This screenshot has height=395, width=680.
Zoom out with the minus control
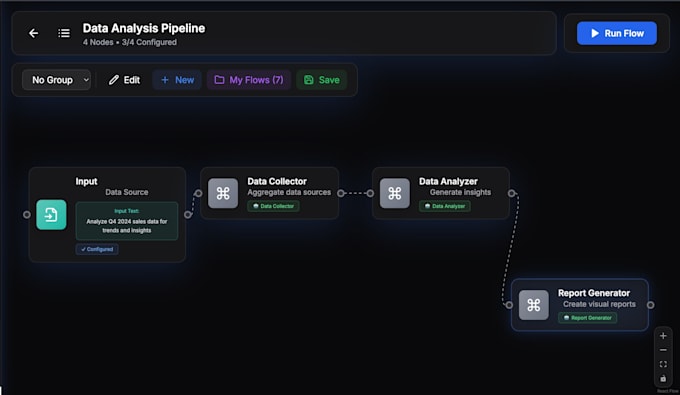(x=663, y=350)
